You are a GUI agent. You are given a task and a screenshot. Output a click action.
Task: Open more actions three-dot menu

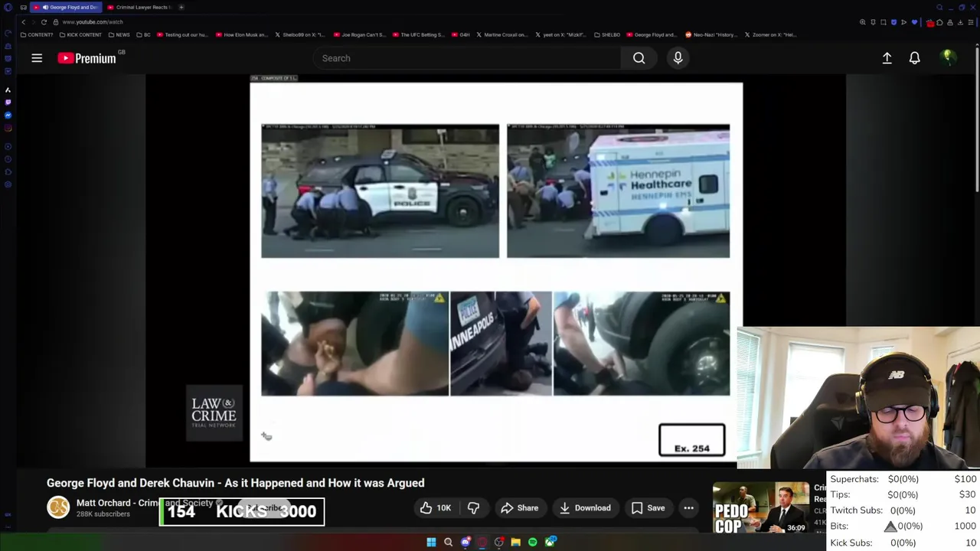[688, 508]
